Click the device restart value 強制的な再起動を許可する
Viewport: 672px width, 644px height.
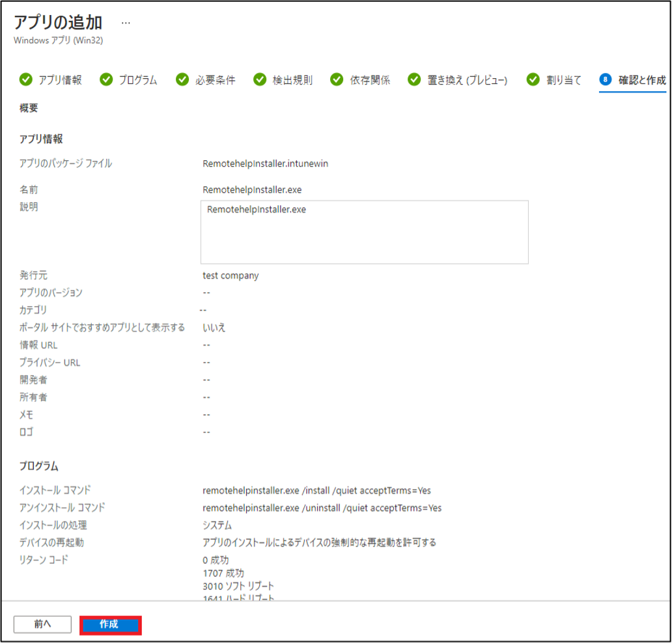click(x=319, y=543)
